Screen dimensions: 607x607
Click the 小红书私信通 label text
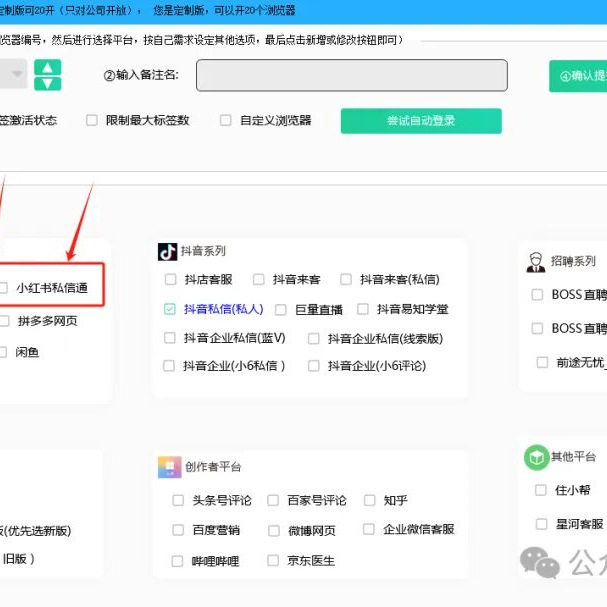coord(52,288)
